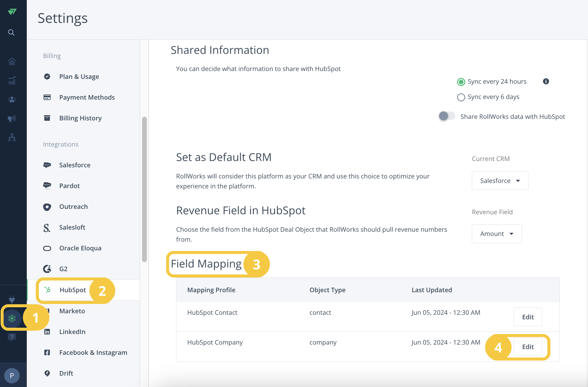Image resolution: width=588 pixels, height=387 pixels.
Task: Open the integrations plug icon
Action: coord(12,299)
